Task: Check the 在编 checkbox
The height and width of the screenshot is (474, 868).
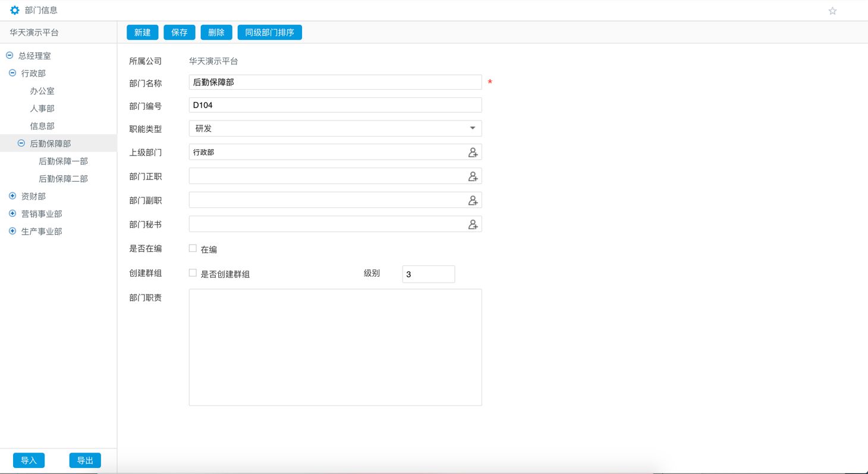Action: [x=193, y=248]
